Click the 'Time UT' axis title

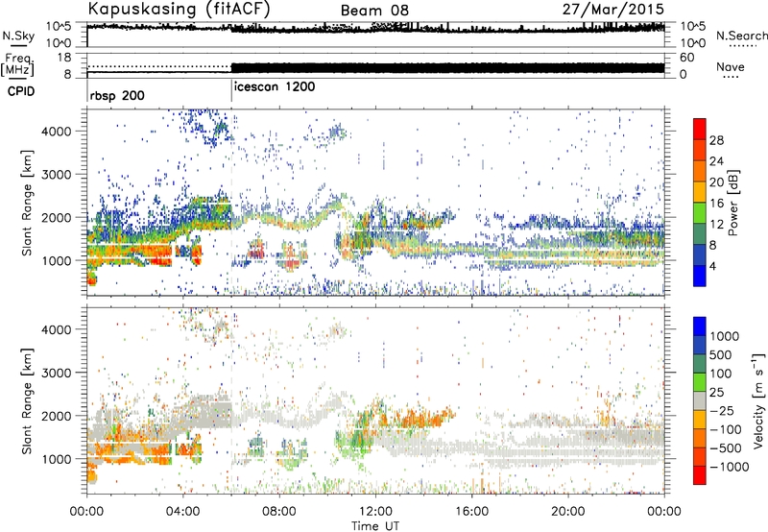(375, 526)
